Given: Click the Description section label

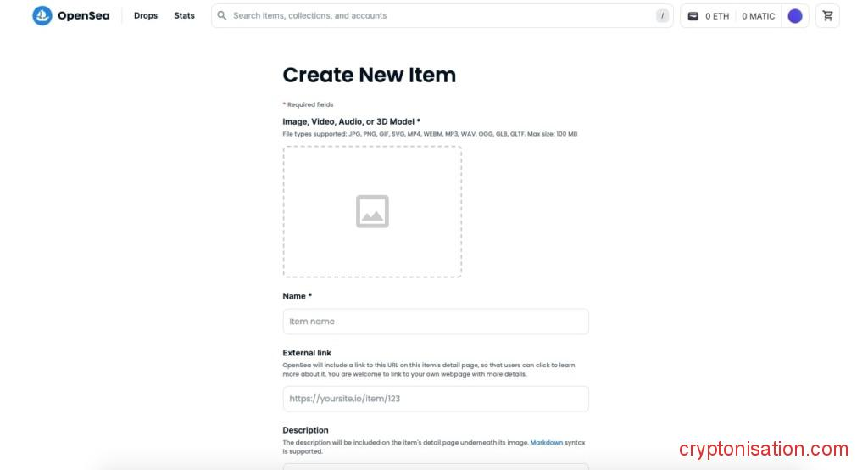Looking at the screenshot, I should pos(305,430).
